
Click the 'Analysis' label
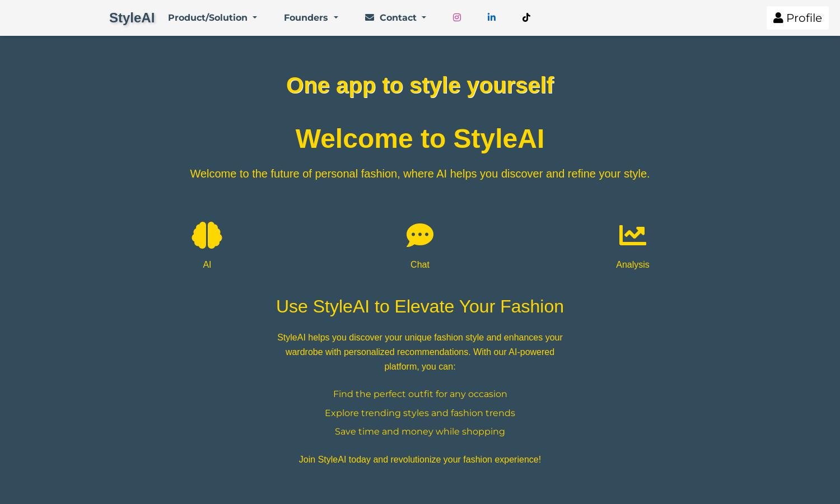[x=633, y=265]
